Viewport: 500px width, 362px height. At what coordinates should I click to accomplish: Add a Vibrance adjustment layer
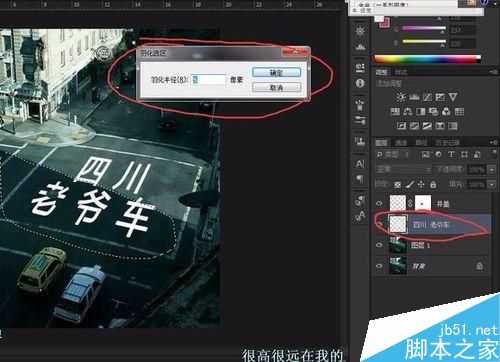[x=453, y=97]
